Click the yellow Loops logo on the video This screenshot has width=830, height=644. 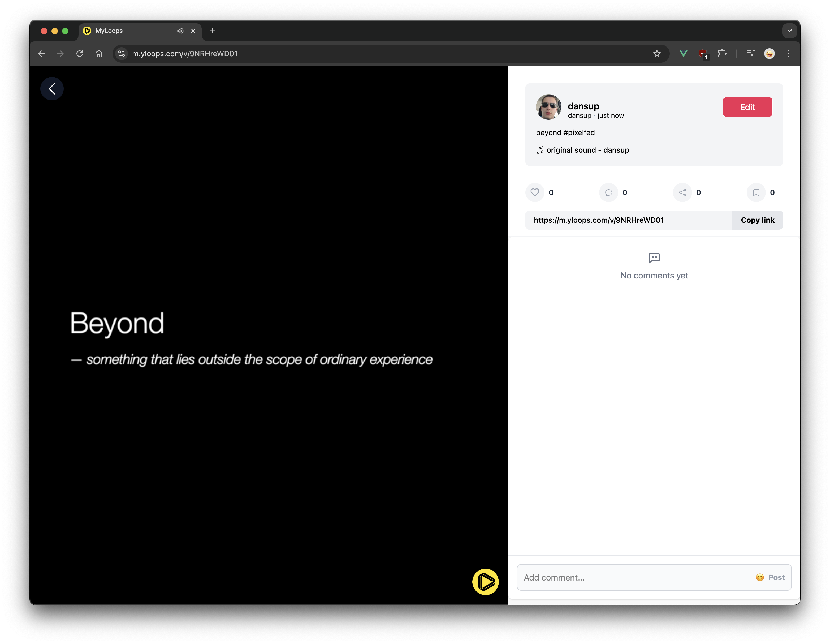tap(485, 582)
